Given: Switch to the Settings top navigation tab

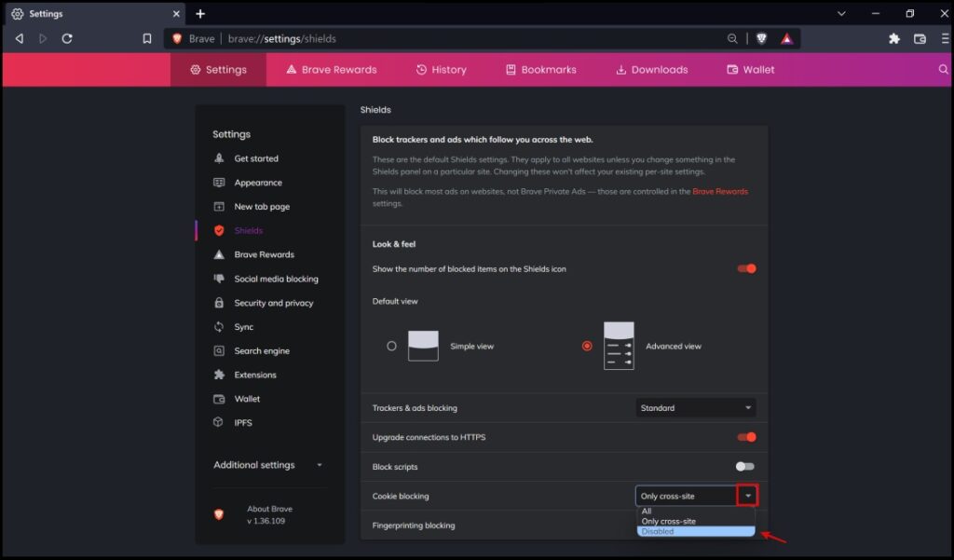Looking at the screenshot, I should pyautogui.click(x=218, y=69).
